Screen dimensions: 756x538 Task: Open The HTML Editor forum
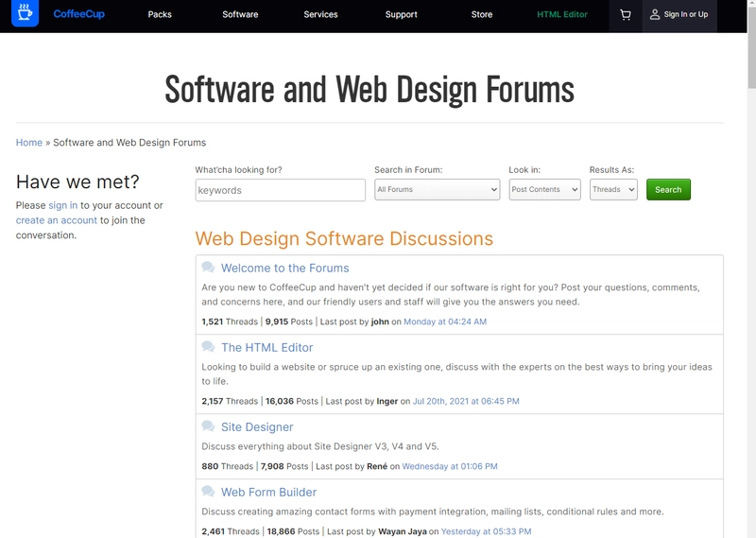(267, 347)
